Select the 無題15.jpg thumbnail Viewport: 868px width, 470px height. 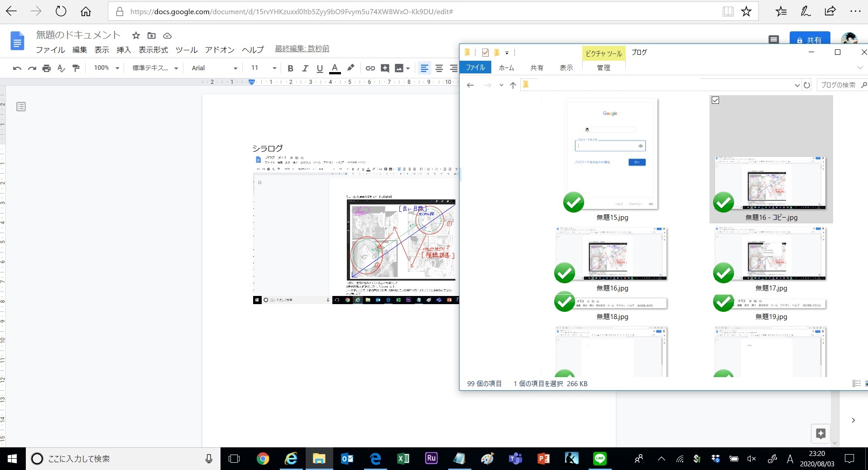pos(612,154)
